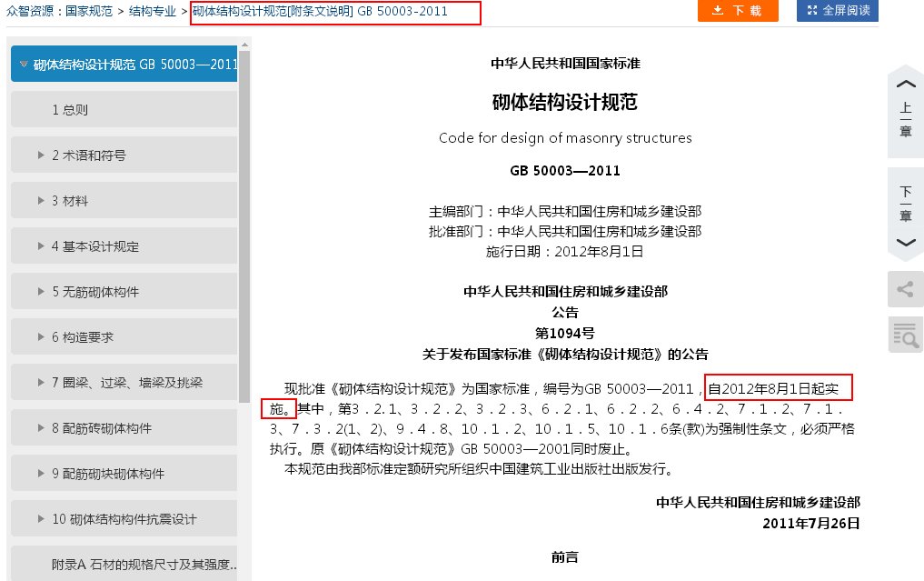Click the orange 下载 download button
The width and height of the screenshot is (924, 581).
point(738,12)
